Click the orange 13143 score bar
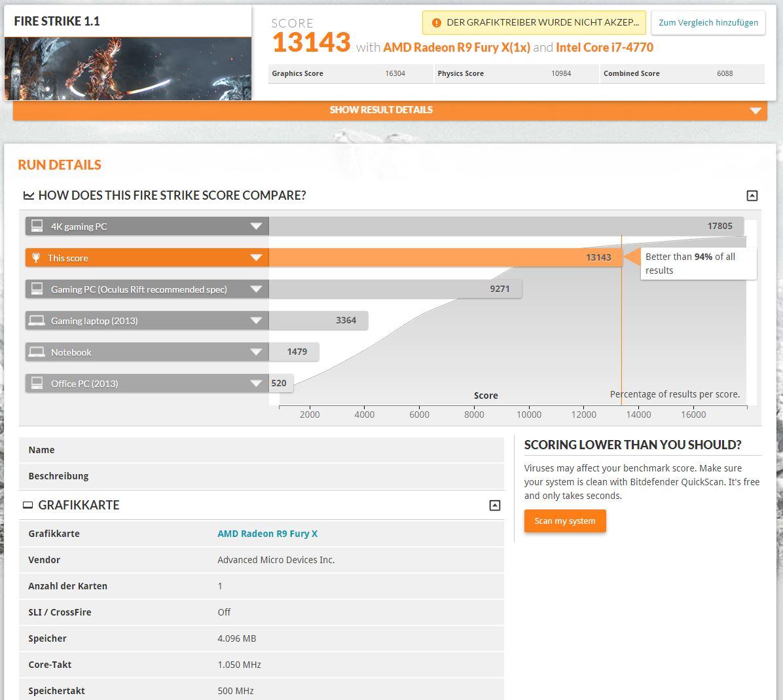The height and width of the screenshot is (700, 783). [x=445, y=258]
